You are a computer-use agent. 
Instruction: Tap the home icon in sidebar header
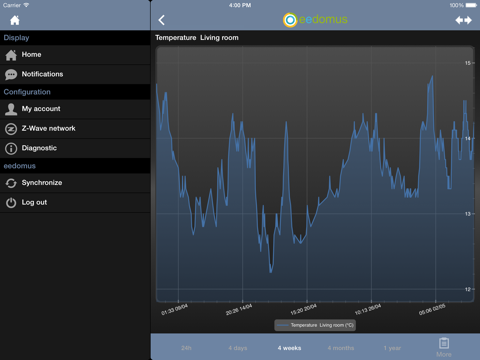(15, 20)
